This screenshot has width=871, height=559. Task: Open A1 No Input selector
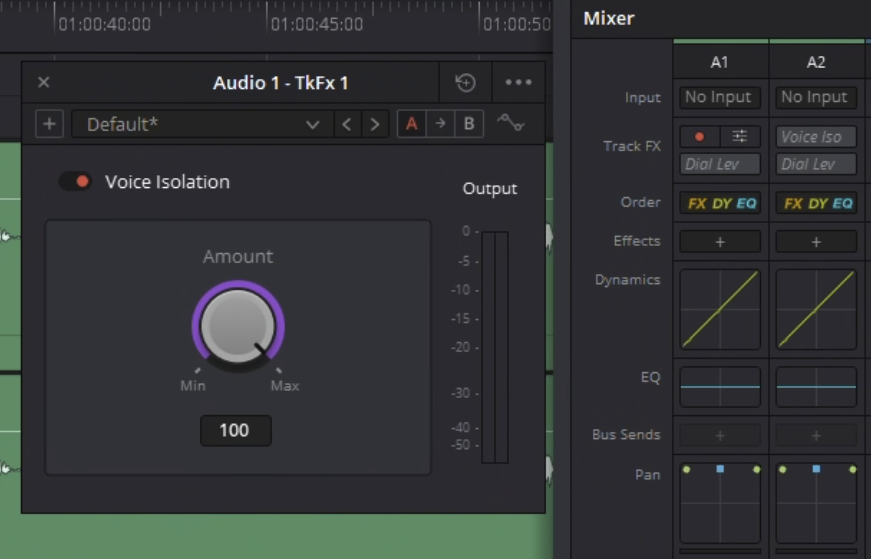pyautogui.click(x=719, y=97)
